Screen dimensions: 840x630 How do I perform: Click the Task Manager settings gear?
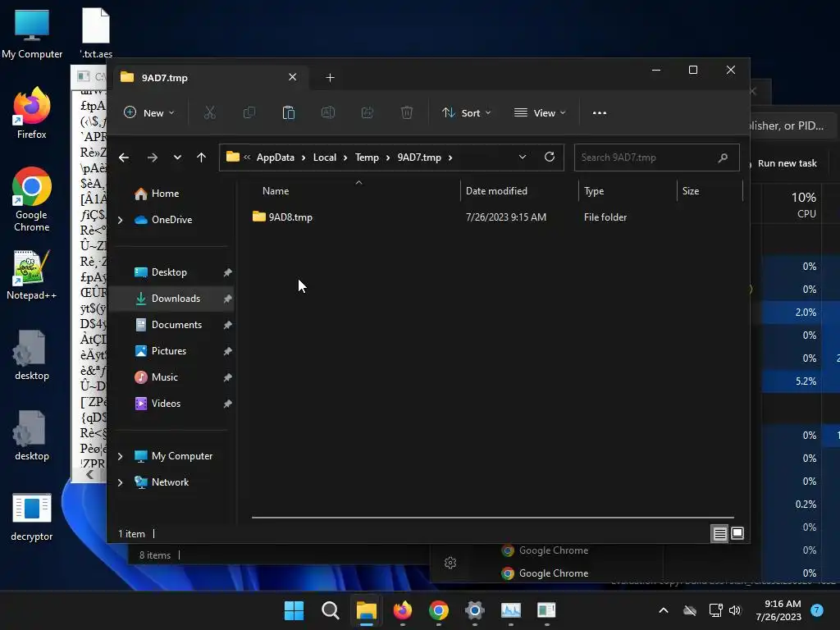point(450,563)
